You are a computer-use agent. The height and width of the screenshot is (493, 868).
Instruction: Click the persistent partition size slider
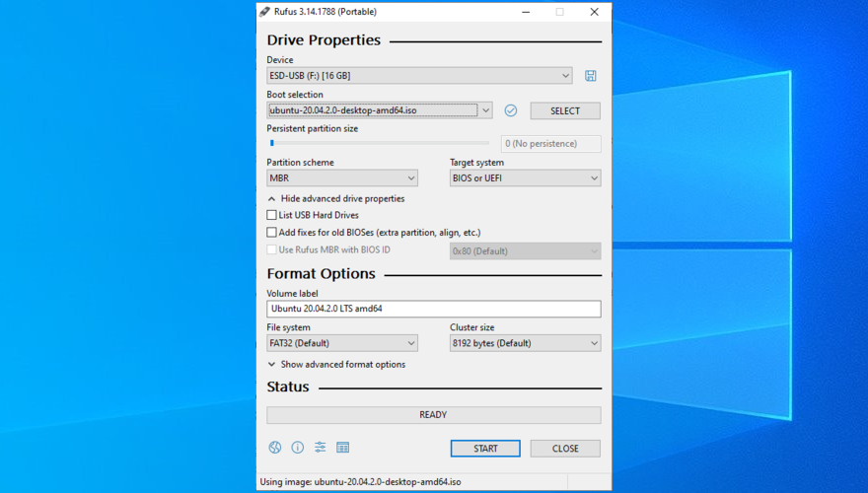click(379, 143)
